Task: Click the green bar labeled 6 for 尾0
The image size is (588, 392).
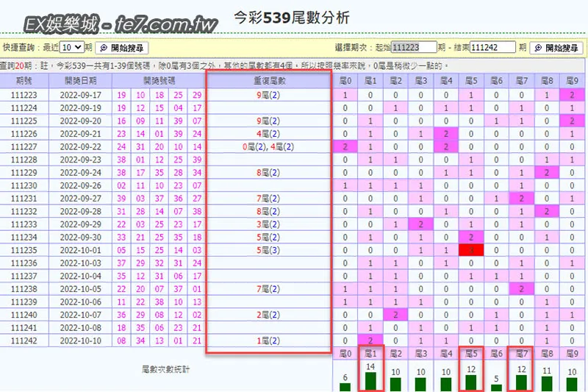Action: click(345, 386)
